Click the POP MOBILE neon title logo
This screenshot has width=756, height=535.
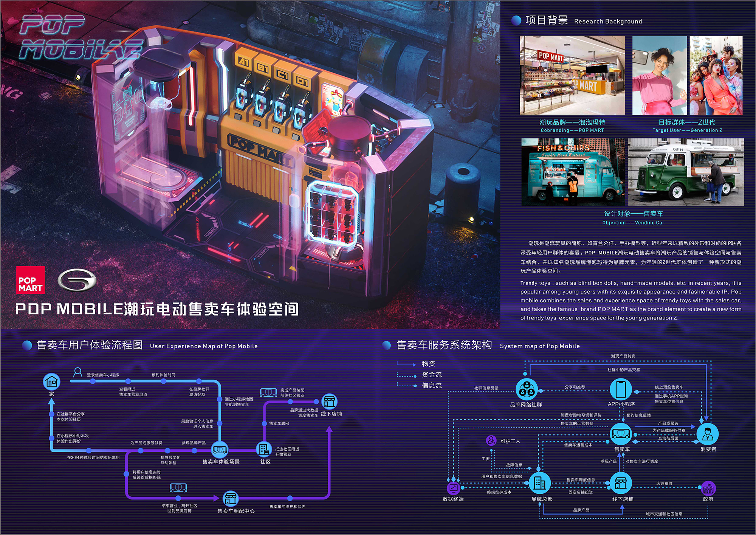click(x=81, y=37)
